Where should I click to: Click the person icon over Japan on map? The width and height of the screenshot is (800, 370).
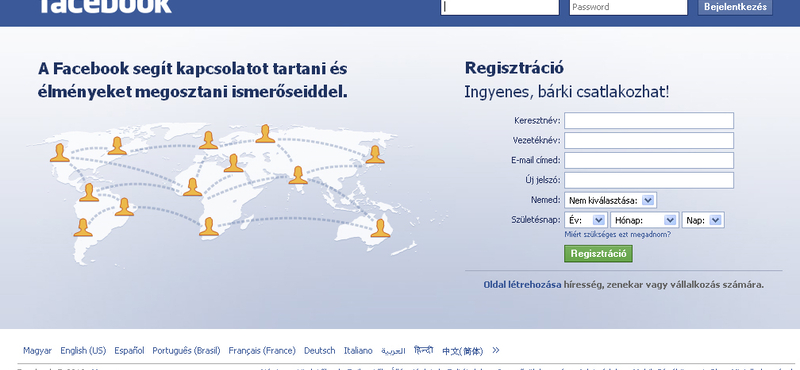click(374, 155)
